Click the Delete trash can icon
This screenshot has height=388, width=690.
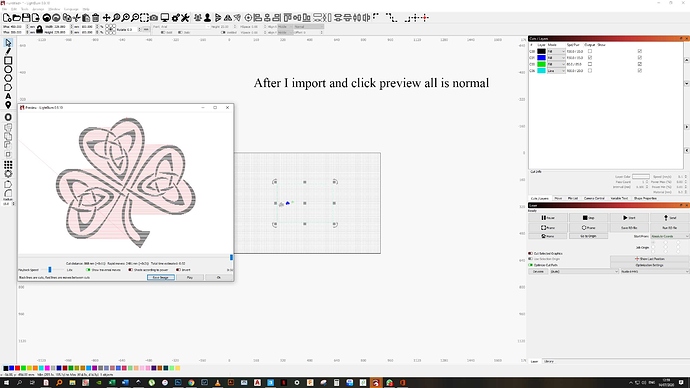click(95, 18)
